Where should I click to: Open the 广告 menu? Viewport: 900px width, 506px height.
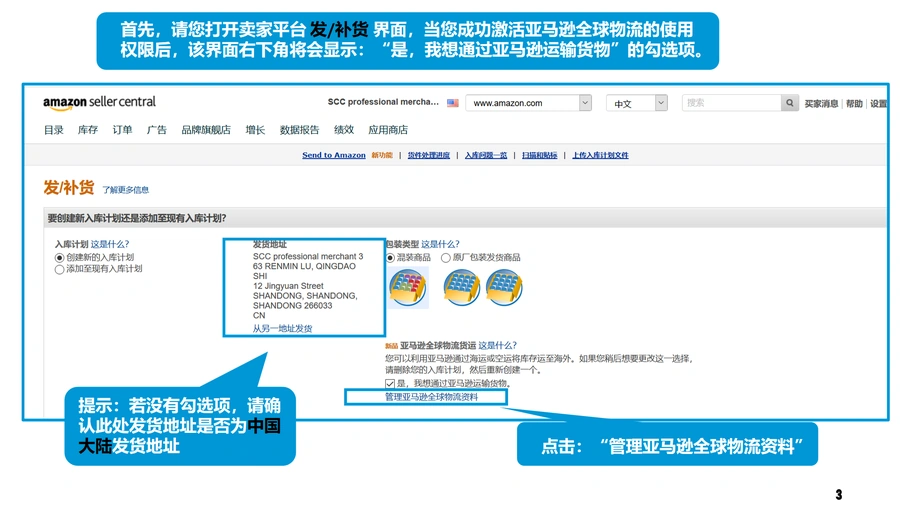click(157, 130)
